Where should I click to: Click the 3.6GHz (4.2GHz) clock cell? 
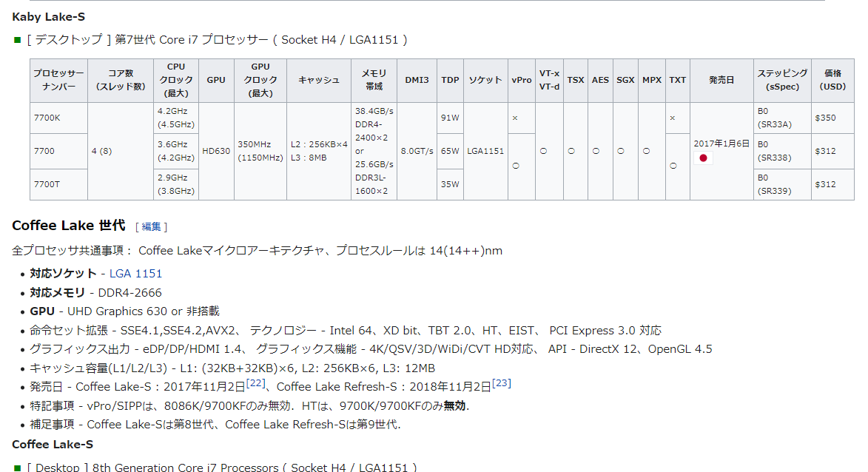(176, 151)
